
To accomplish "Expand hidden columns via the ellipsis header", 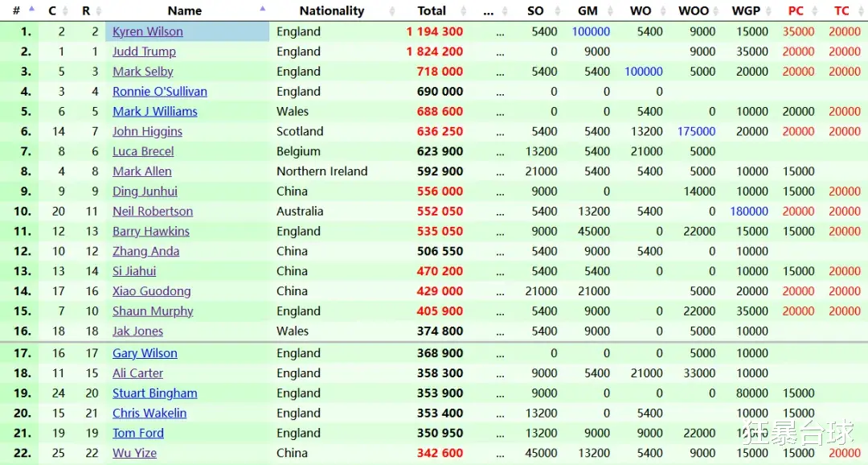I will 489,11.
